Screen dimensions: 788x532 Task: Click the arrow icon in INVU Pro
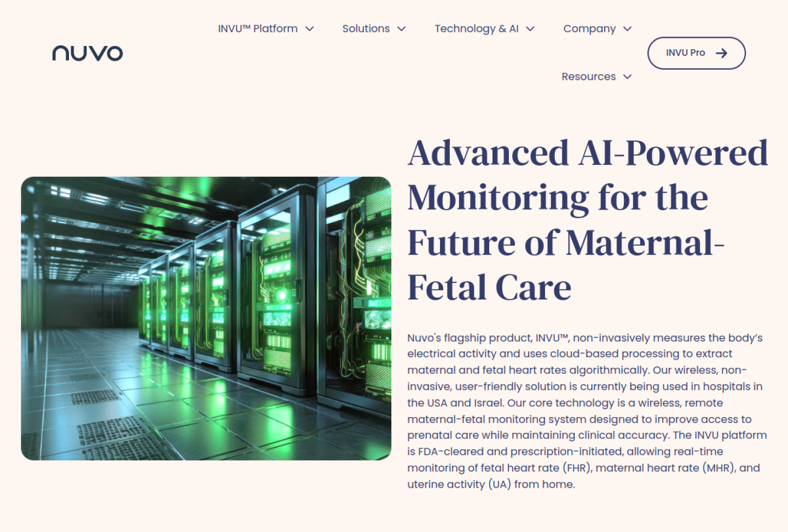pyautogui.click(x=722, y=53)
